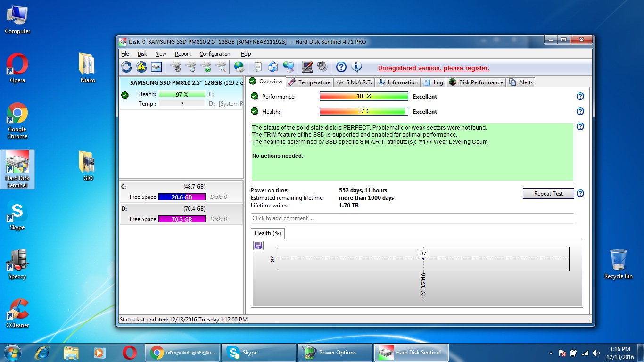Switch to the Temperature tab
This screenshot has width=644, height=362.
pyautogui.click(x=309, y=82)
